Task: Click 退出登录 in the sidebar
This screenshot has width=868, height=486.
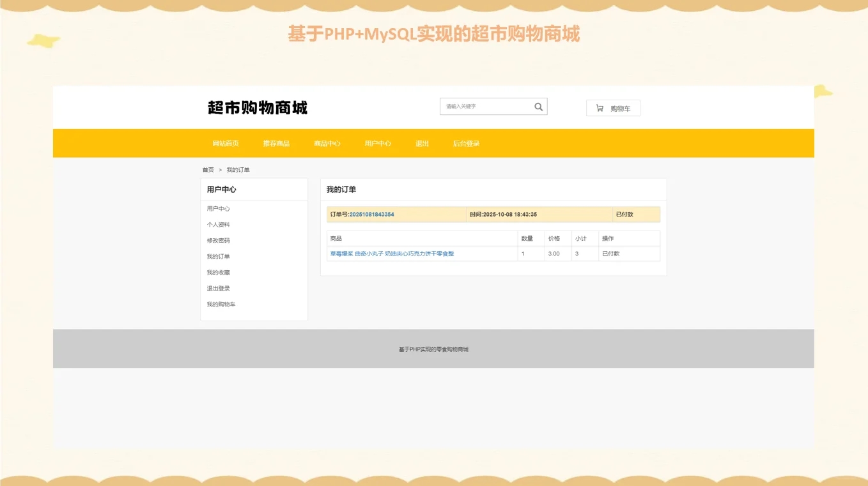Action: point(217,288)
